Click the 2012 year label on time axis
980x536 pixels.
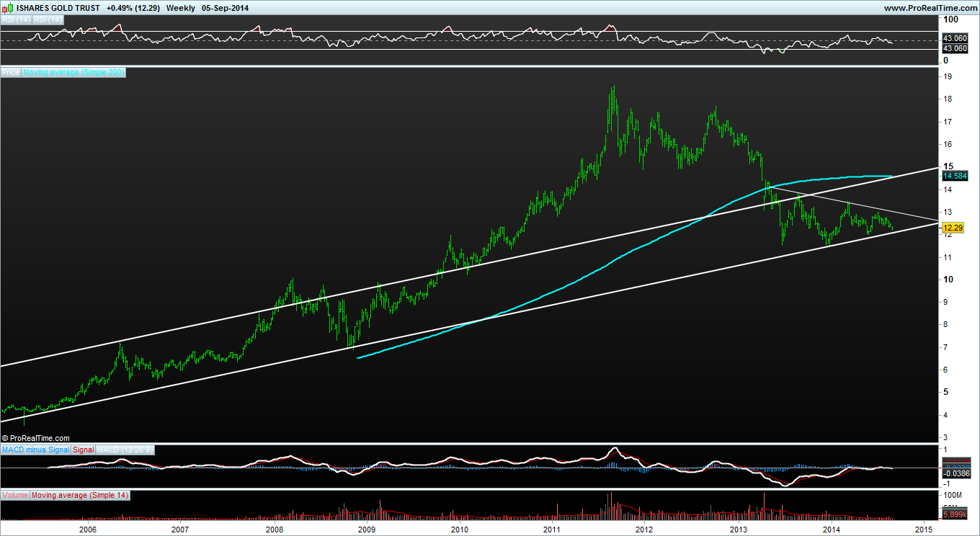click(645, 530)
